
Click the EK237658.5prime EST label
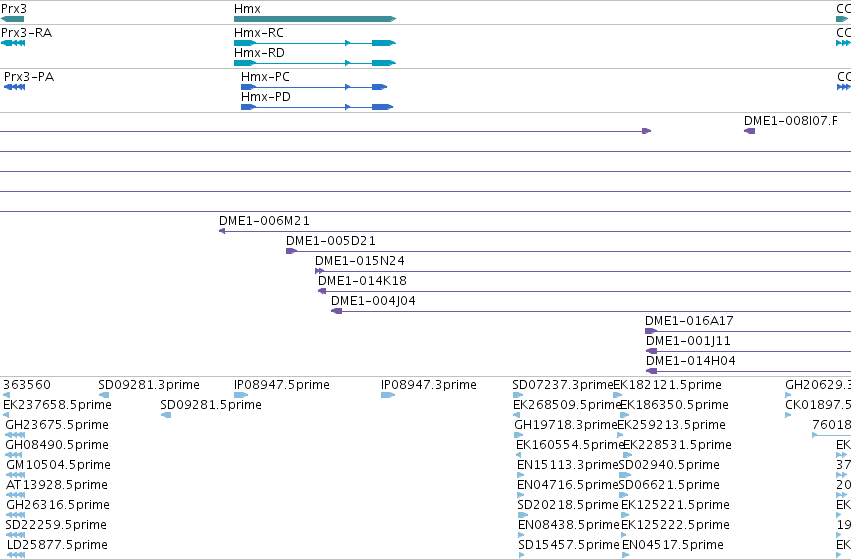[57, 405]
